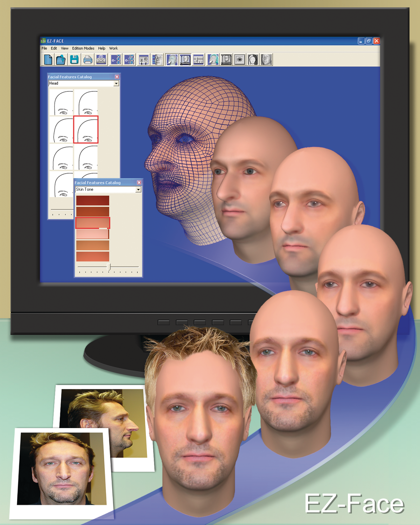This screenshot has width=420, height=525.
Task: Select the ID card icon on the toolbar
Action: (x=144, y=59)
